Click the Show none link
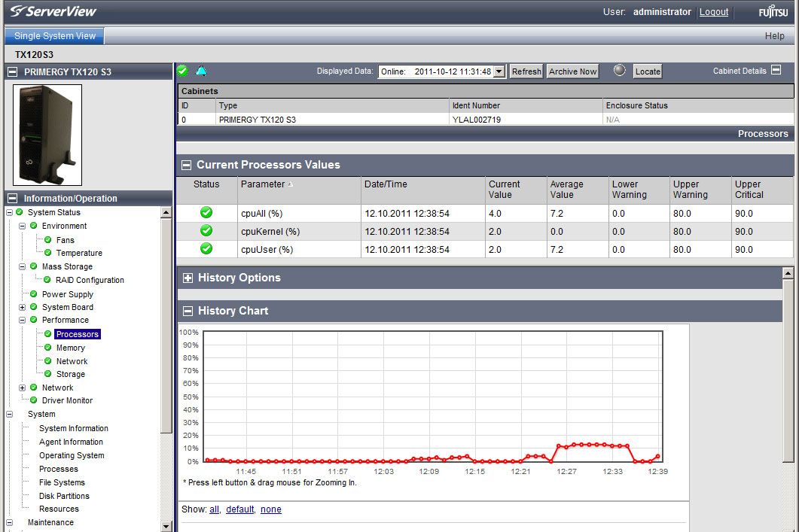Screen dimensions: 799x532 tap(270, 509)
